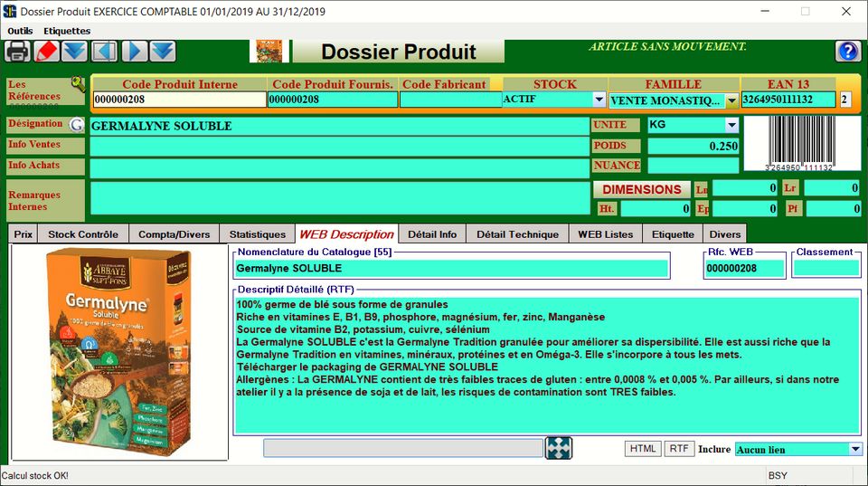The width and height of the screenshot is (868, 486).
Task: Click the Info Achats label
Action: coord(45,167)
